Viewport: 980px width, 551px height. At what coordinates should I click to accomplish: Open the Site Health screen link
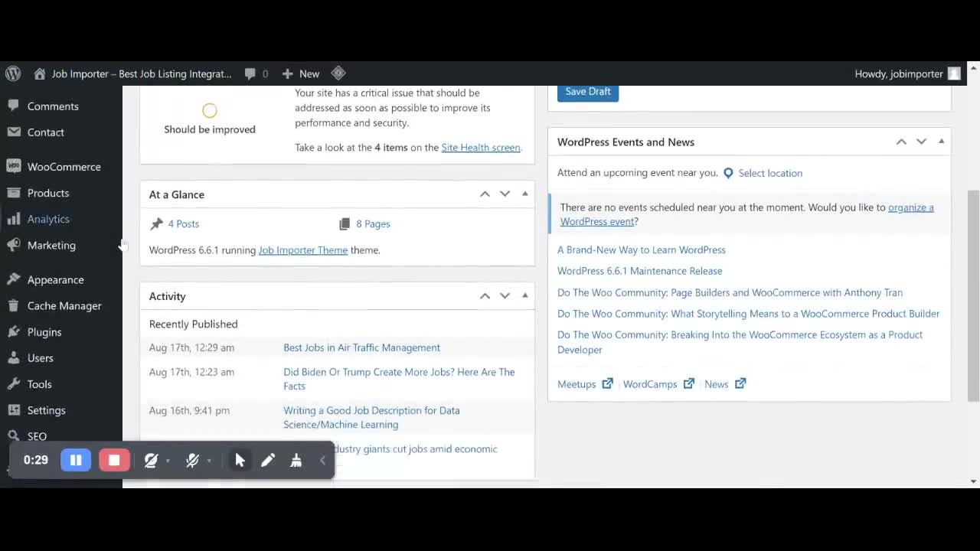tap(481, 147)
